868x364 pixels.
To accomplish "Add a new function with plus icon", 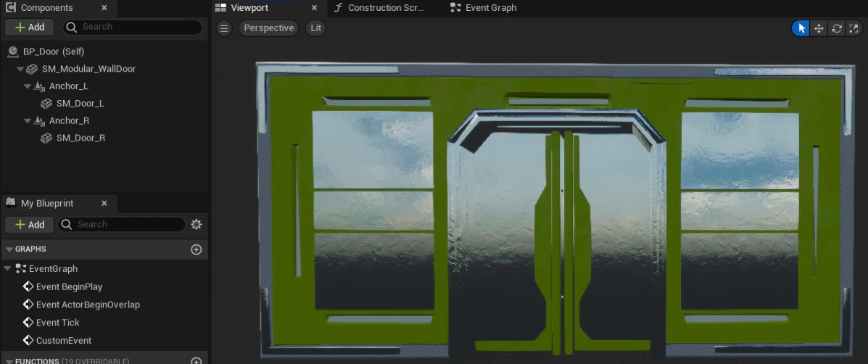I will point(196,361).
